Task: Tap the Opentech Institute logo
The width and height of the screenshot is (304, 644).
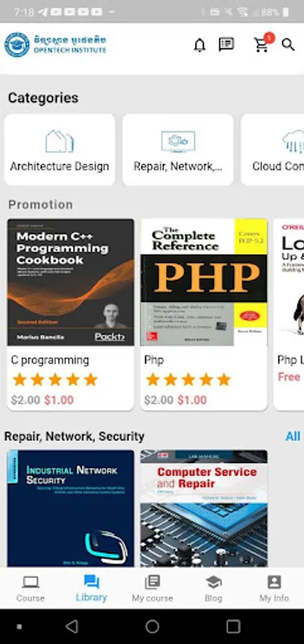Action: point(55,45)
